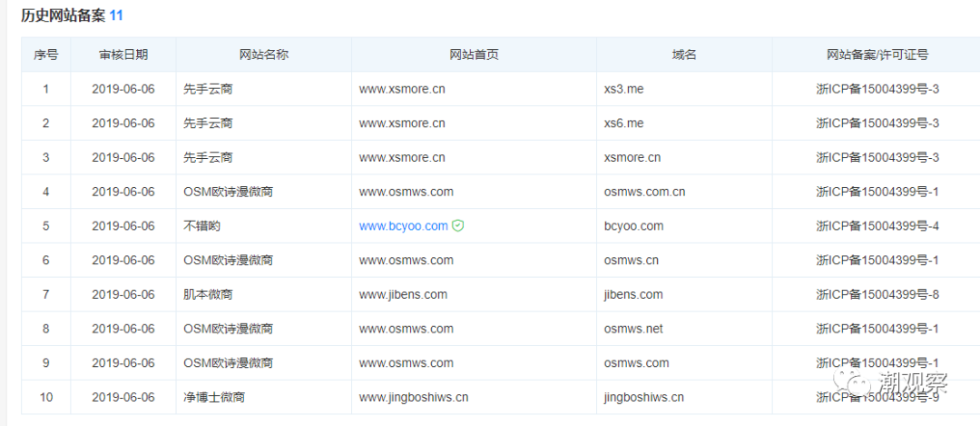980x426 pixels.
Task: Click domain xs3.me in row 1
Action: click(x=623, y=89)
